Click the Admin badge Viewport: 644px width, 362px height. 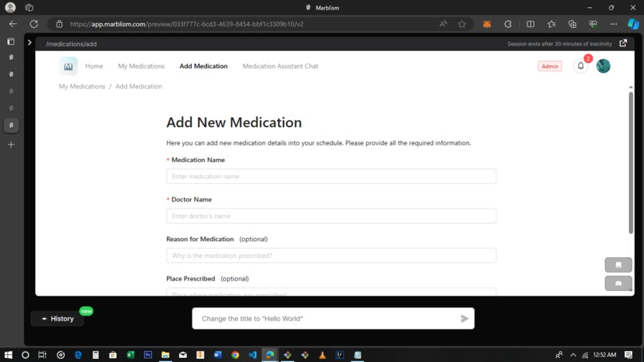pyautogui.click(x=550, y=66)
